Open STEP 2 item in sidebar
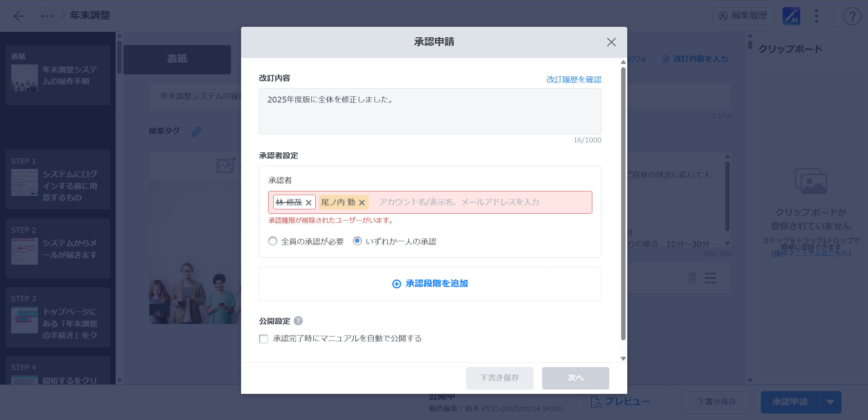868x420 pixels. point(58,248)
